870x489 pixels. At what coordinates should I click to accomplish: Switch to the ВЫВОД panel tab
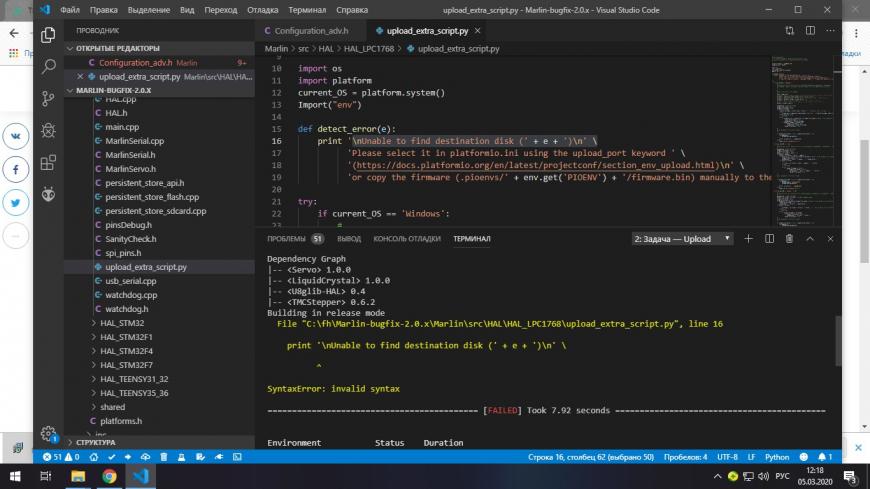pyautogui.click(x=349, y=239)
